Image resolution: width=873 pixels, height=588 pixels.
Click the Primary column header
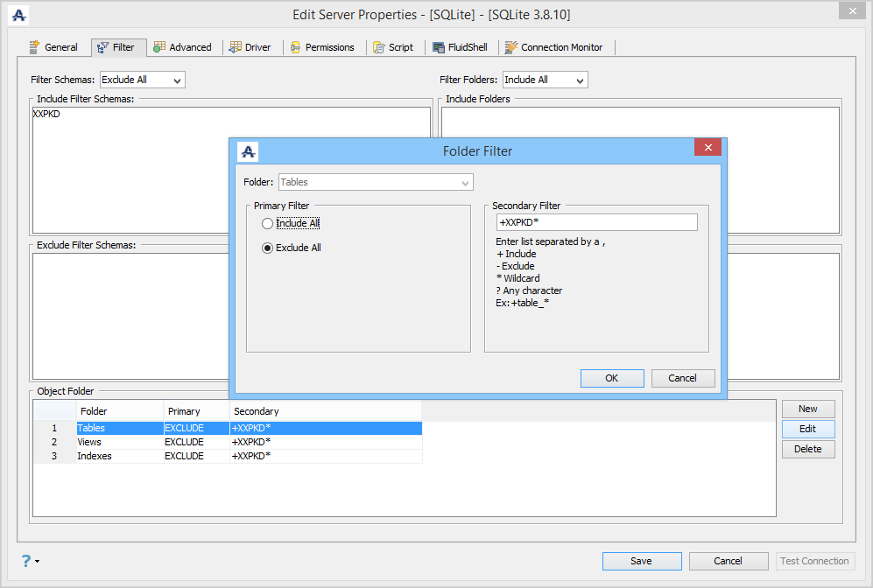pyautogui.click(x=196, y=411)
